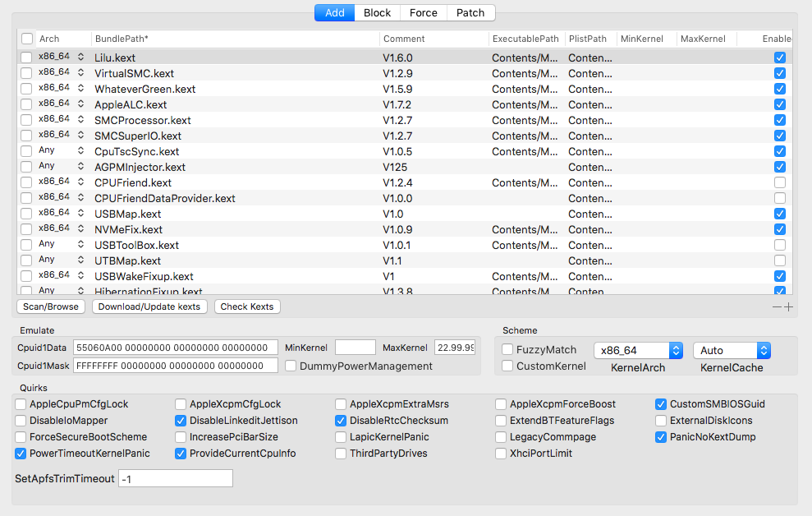Image resolution: width=812 pixels, height=516 pixels.
Task: Enable LapicKernelPanic quirk
Action: pos(340,437)
